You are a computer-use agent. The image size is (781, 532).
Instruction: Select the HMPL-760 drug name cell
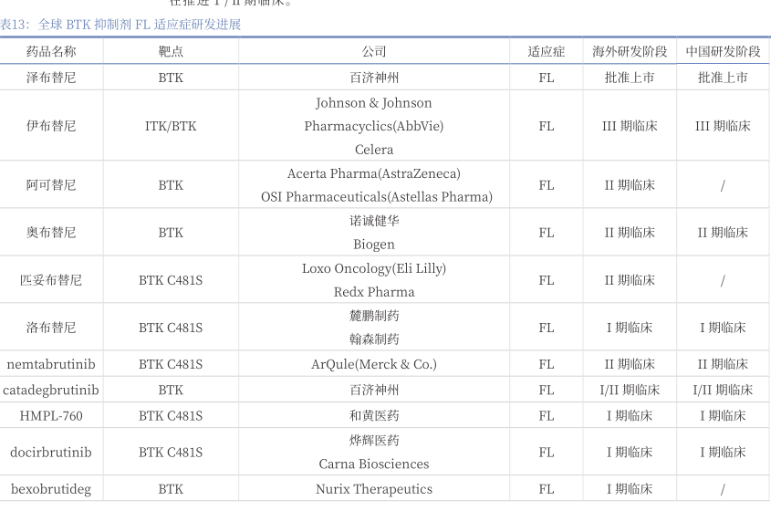51,415
